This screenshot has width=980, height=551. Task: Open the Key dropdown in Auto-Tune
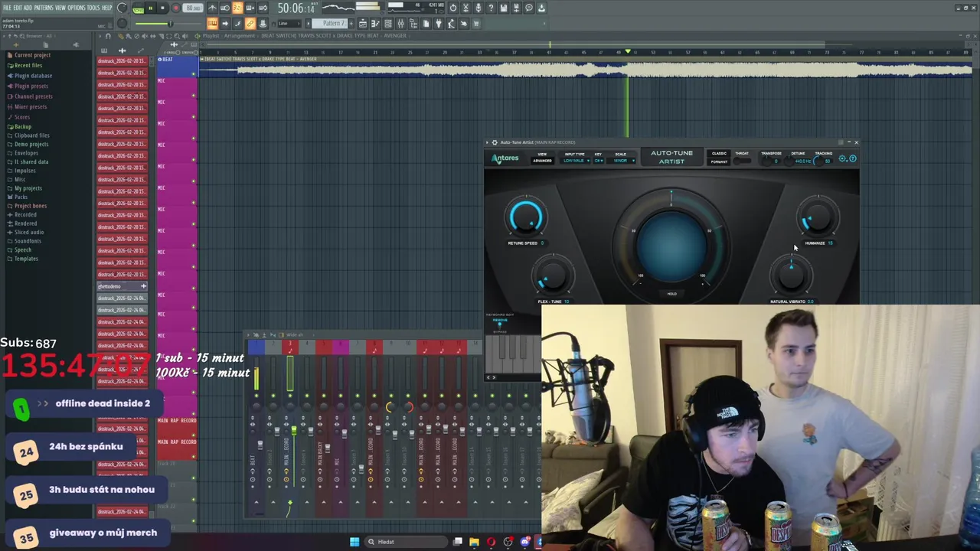pos(599,161)
